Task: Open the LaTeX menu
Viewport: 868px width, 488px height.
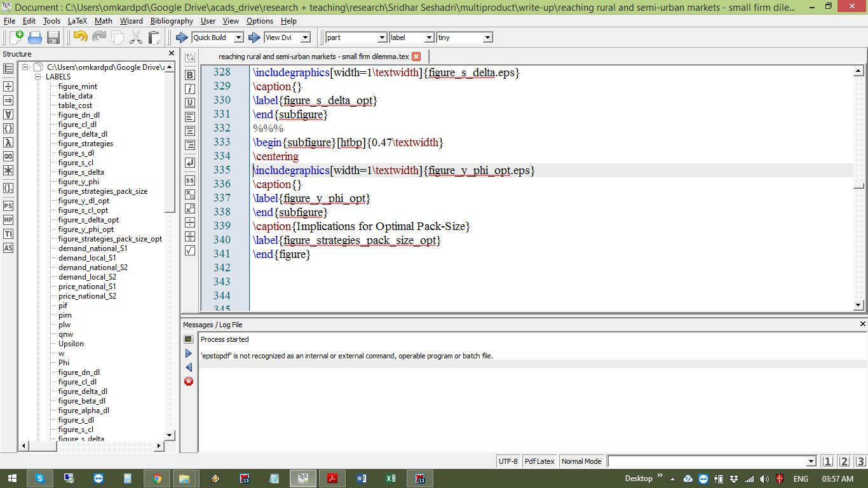Action: 78,21
